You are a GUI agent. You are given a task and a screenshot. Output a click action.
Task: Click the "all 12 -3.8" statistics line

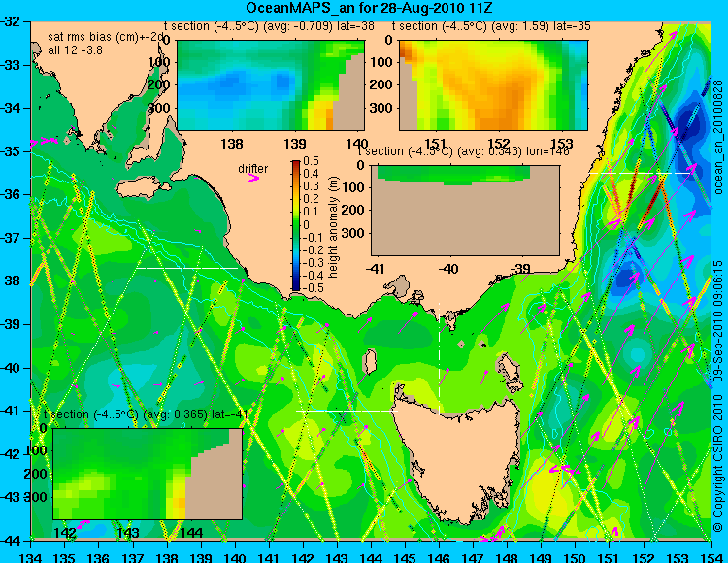point(75,50)
